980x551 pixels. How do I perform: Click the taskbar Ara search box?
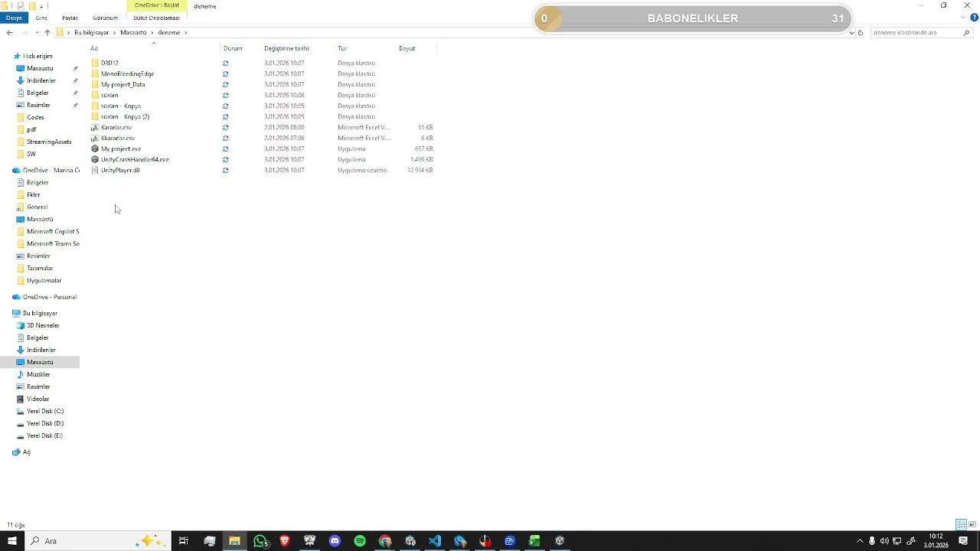pyautogui.click(x=96, y=541)
